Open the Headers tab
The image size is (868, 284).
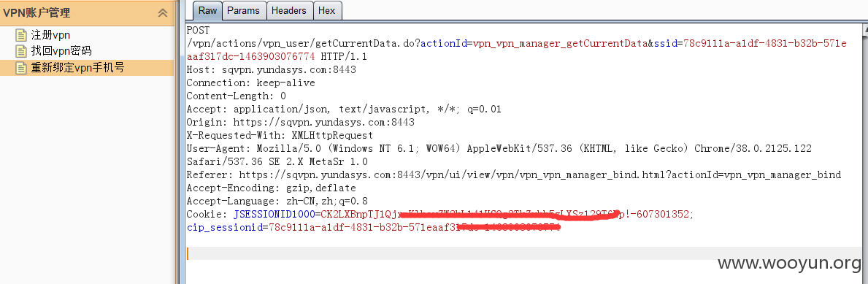[289, 10]
